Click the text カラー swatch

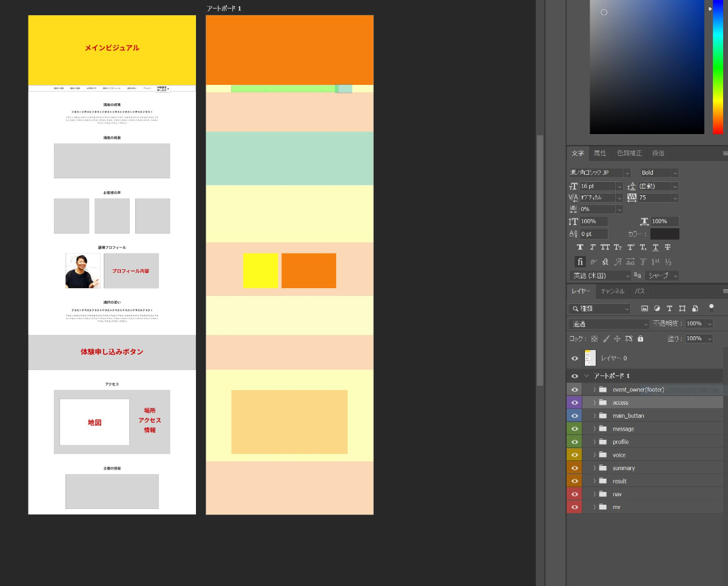click(x=664, y=234)
